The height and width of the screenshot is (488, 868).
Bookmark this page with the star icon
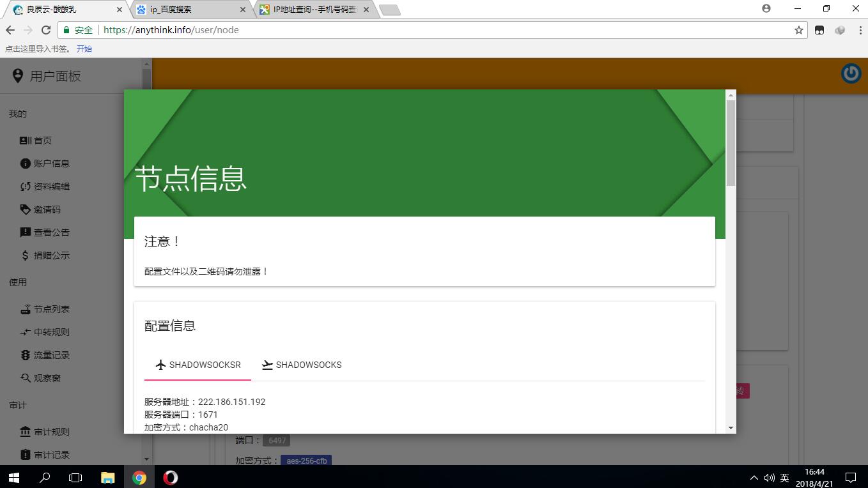click(798, 30)
